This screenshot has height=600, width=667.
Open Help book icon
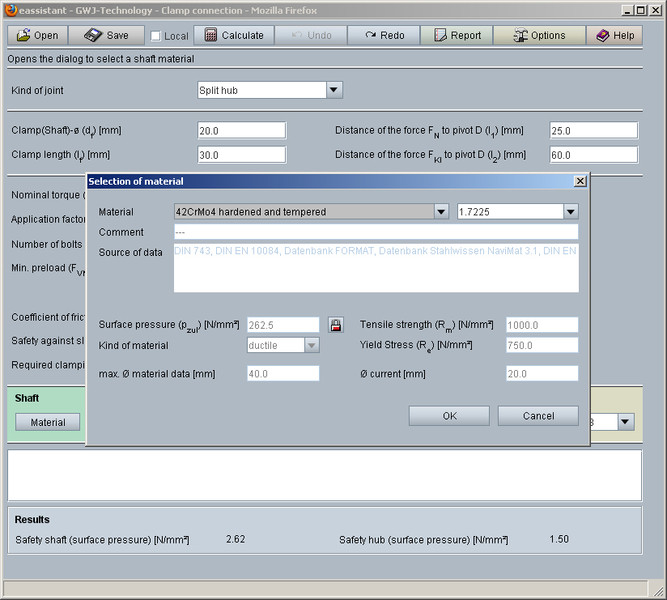(x=603, y=35)
